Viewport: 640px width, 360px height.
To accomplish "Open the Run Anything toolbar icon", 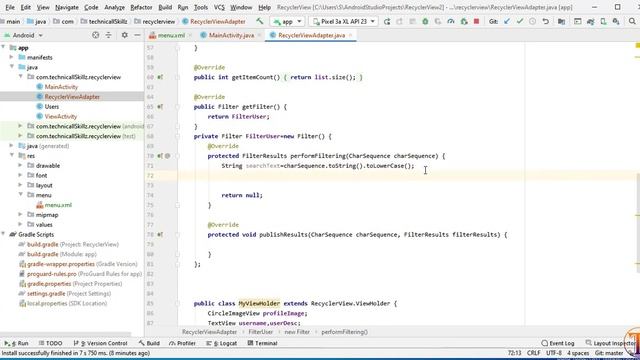I will pos(578,21).
